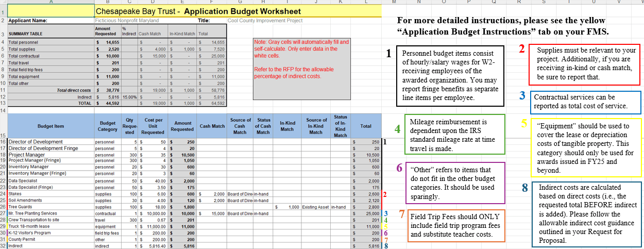Select the 'travel' budget category cell
Screen dimensions: 644x249
108,220
